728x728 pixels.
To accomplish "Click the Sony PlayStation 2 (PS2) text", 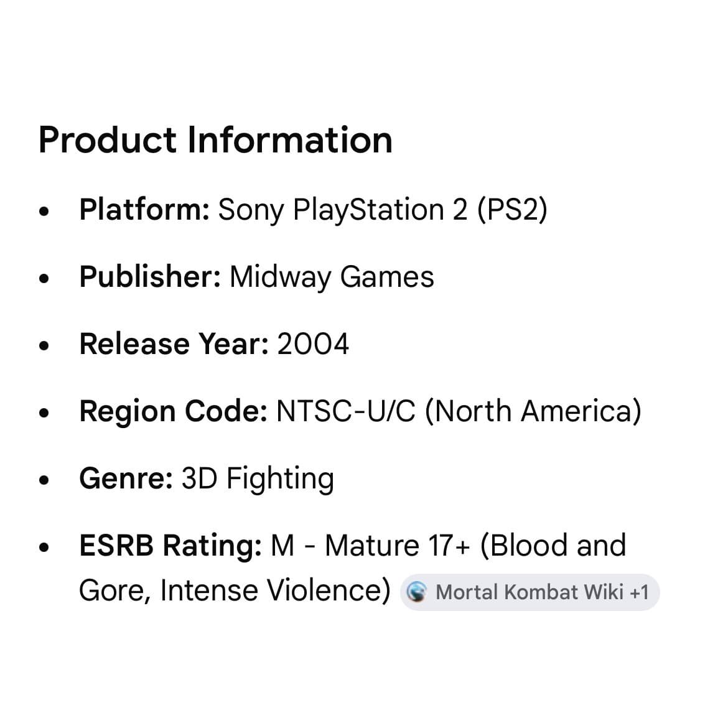I will click(383, 210).
